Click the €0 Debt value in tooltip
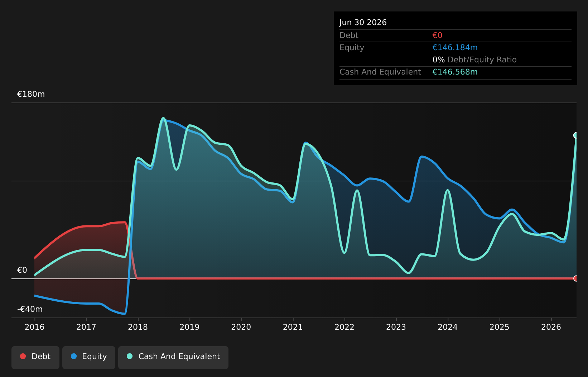The height and width of the screenshot is (377, 588). click(438, 35)
